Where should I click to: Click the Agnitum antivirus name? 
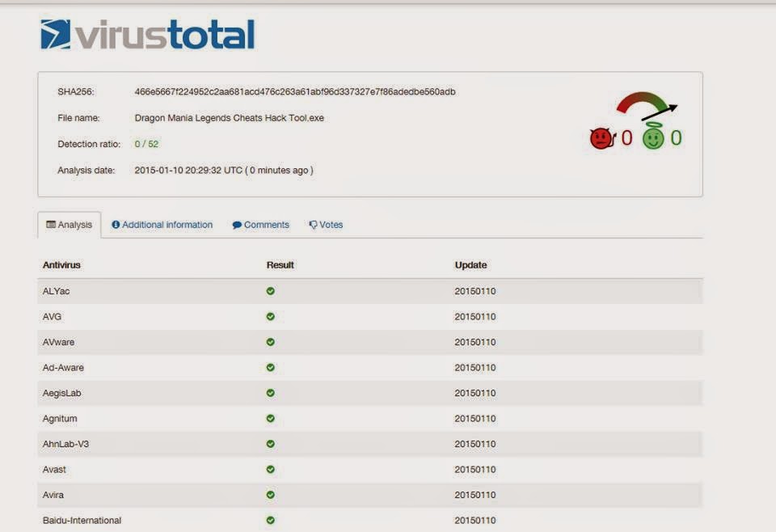click(60, 418)
